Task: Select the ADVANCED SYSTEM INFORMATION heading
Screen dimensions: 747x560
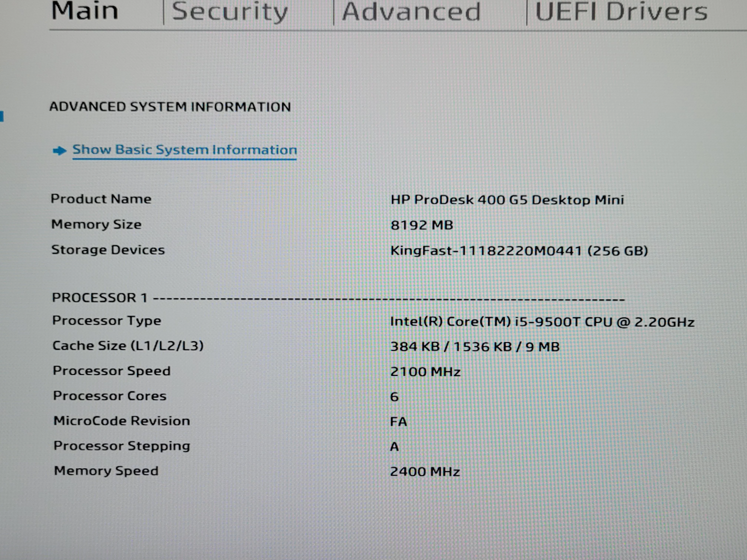Action: pyautogui.click(x=170, y=107)
